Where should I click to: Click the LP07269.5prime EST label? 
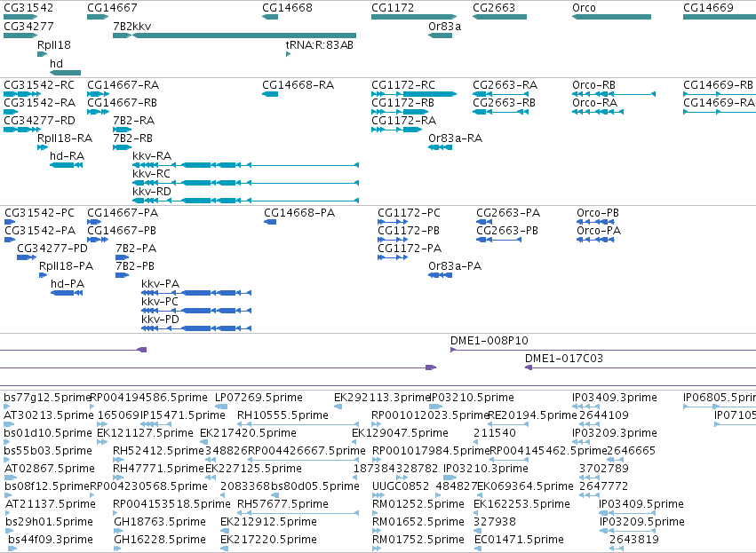click(259, 398)
